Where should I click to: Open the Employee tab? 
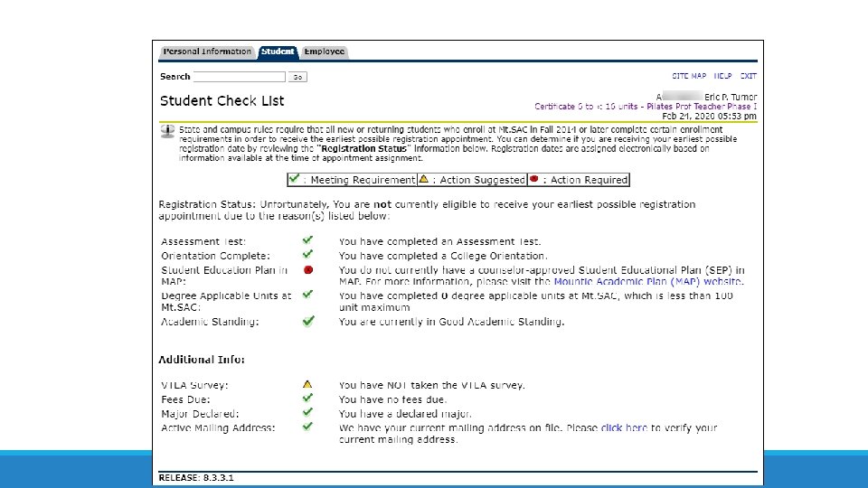tap(325, 52)
